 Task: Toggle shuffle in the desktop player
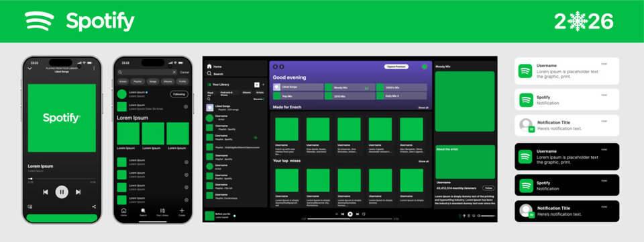[x=336, y=214]
